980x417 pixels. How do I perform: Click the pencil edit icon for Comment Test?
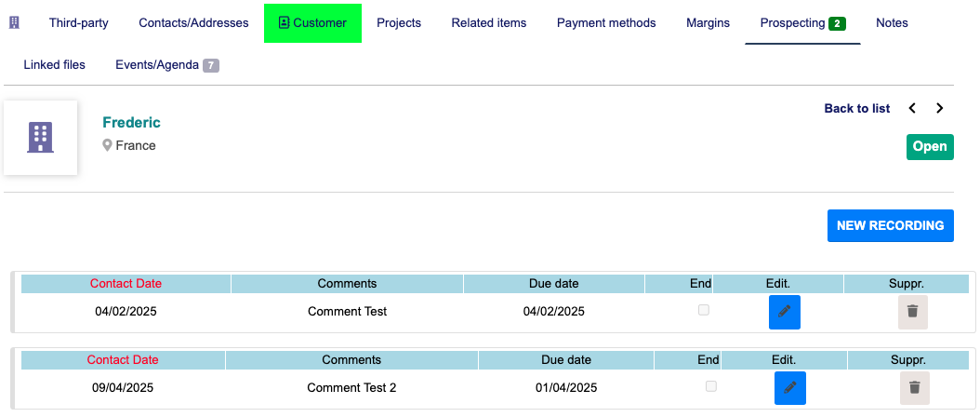tap(784, 312)
